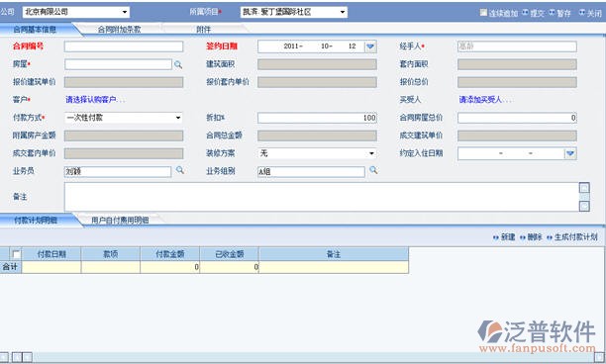This screenshot has width=606, height=364.
Task: Click the 业务员 lookup magnifier icon
Action: 180,170
